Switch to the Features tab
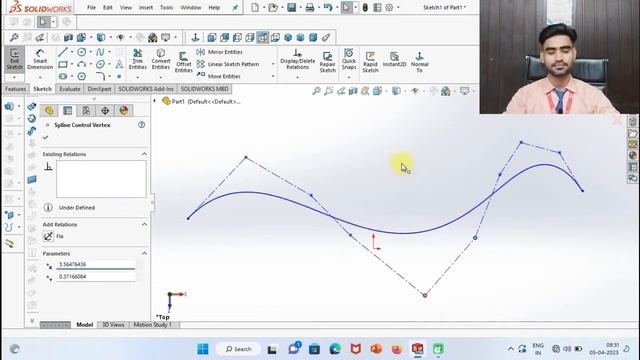Screen dimensions: 640x360 [16, 89]
